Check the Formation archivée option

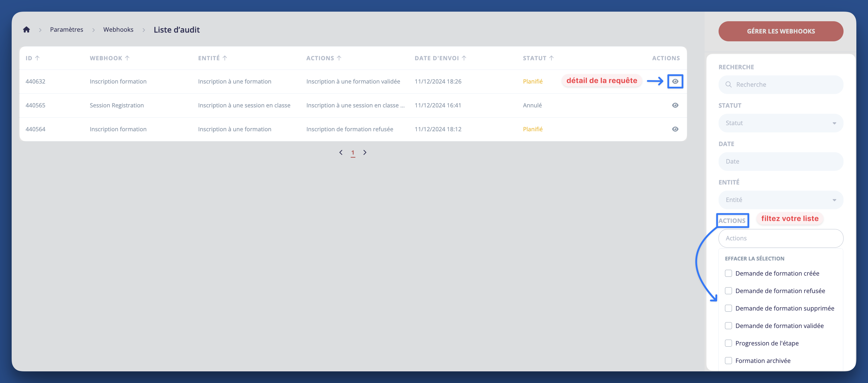728,361
